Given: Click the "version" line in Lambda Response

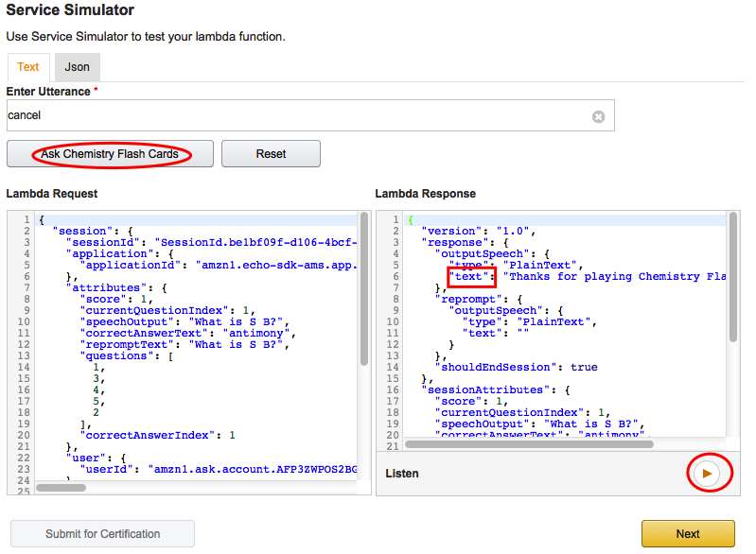Looking at the screenshot, I should pos(481,232).
